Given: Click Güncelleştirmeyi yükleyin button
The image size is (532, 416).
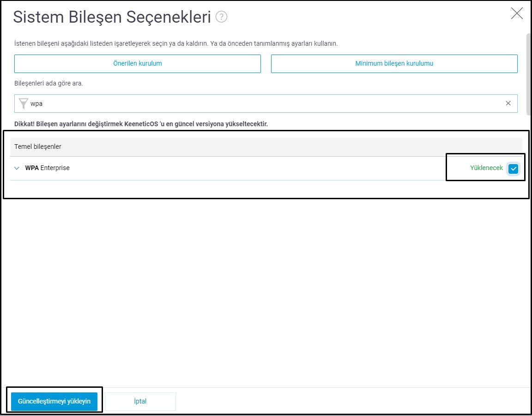Looking at the screenshot, I should (x=54, y=401).
